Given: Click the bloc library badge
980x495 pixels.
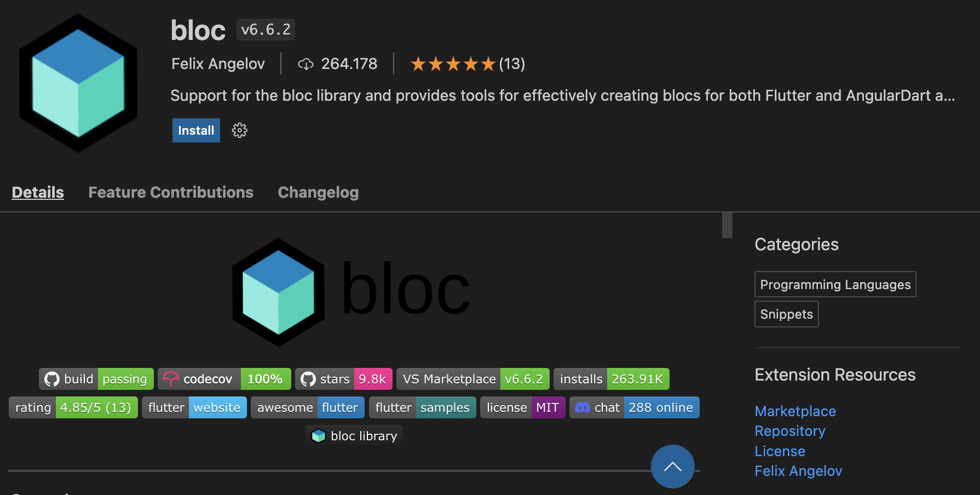Looking at the screenshot, I should (354, 435).
